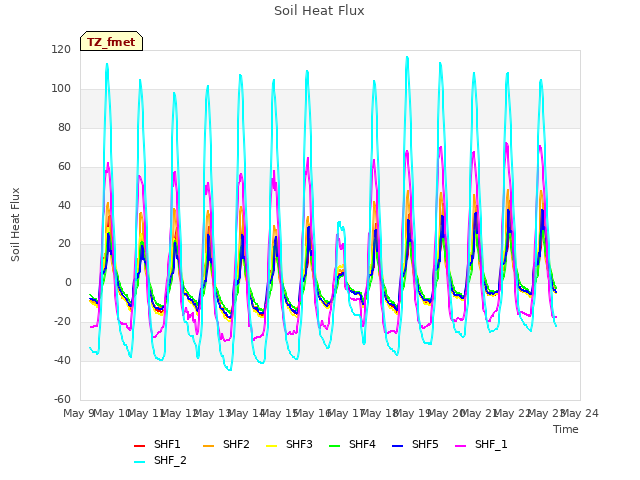Image resolution: width=640 pixels, height=480 pixels.
Task: Toggle the SHF4 series legend entry
Action: pos(352,444)
